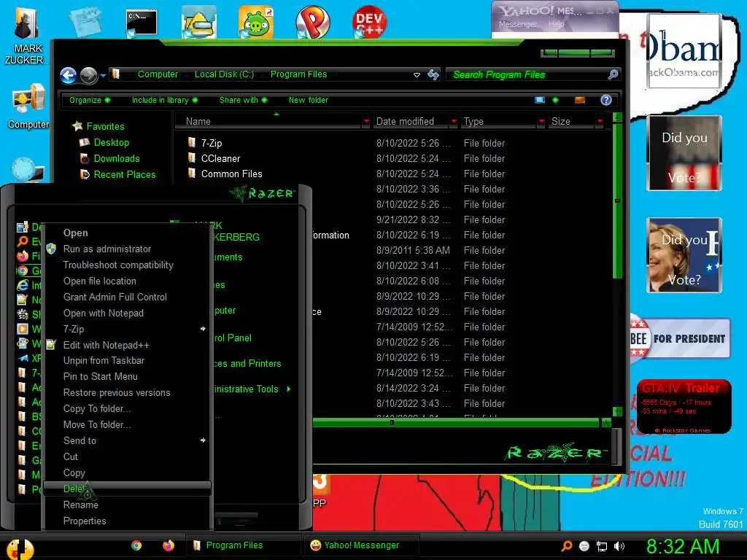Viewport: 747px width, 560px height.
Task: Expand the Send to submenu entry
Action: coord(127,440)
